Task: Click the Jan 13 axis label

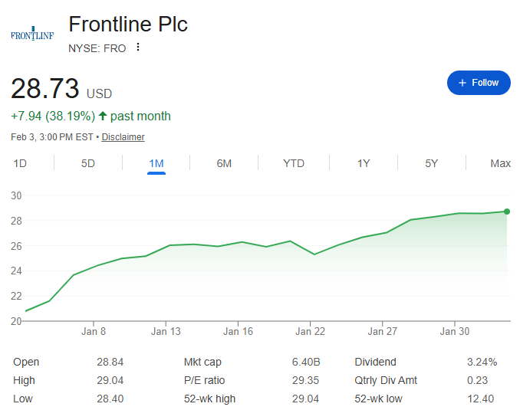Action: (x=166, y=331)
